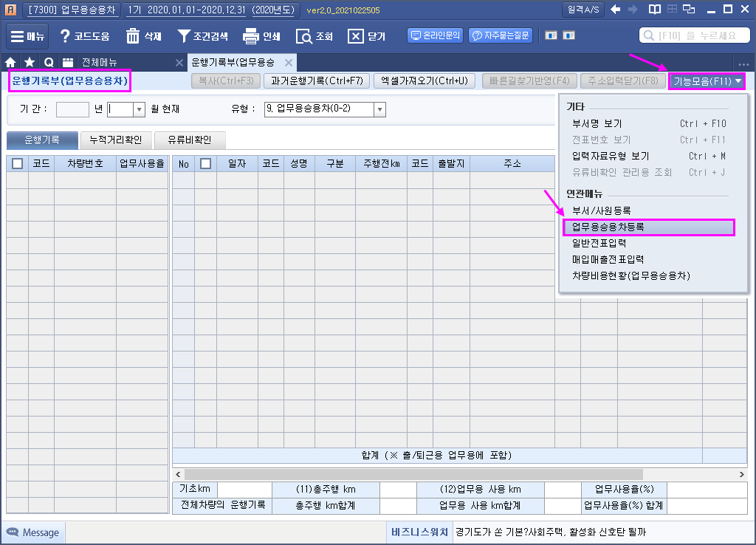
Task: Click the horizontal scrollbar thumb
Action: point(413,475)
